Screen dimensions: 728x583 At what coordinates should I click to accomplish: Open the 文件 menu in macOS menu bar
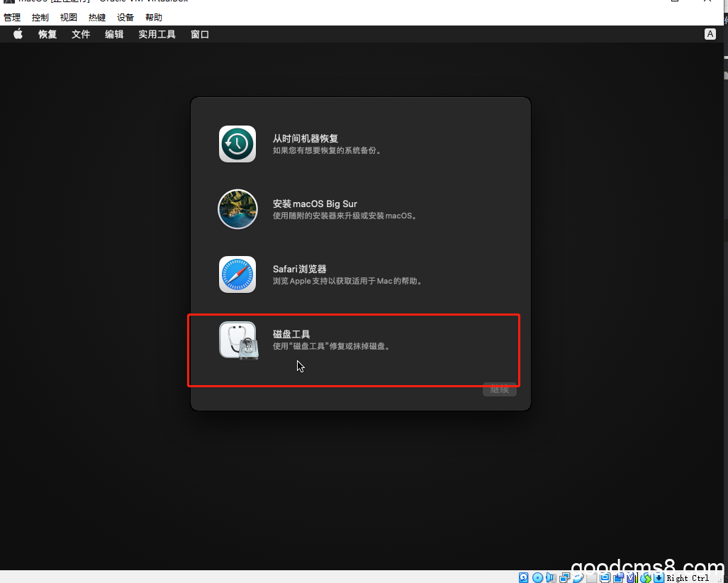(81, 34)
